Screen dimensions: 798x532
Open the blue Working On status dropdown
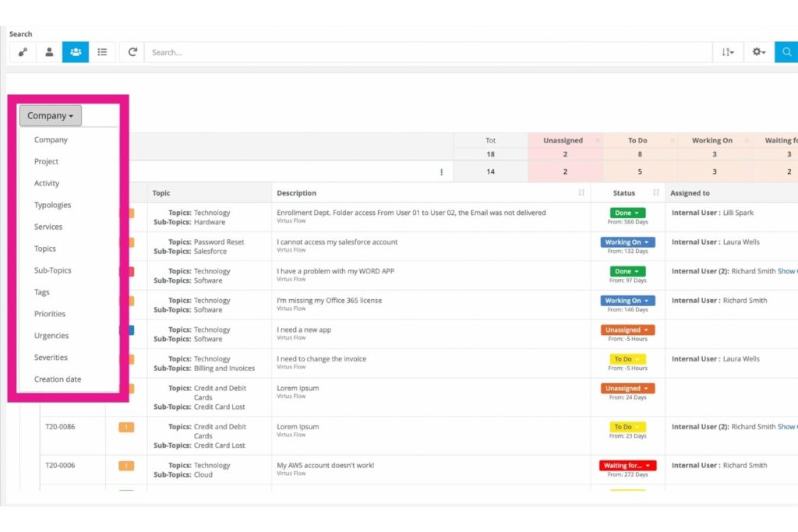click(x=627, y=241)
